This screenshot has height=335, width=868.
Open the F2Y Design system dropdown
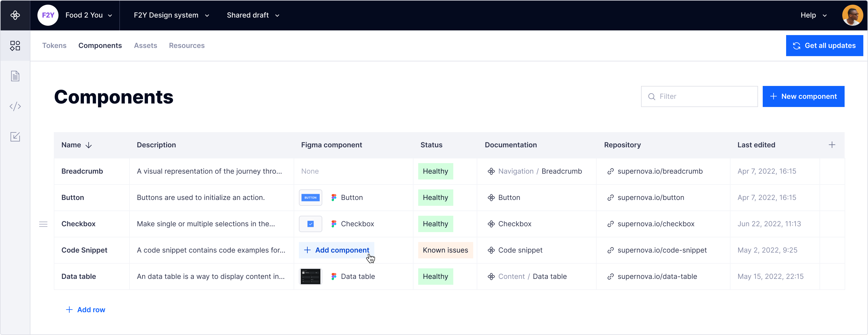(171, 15)
